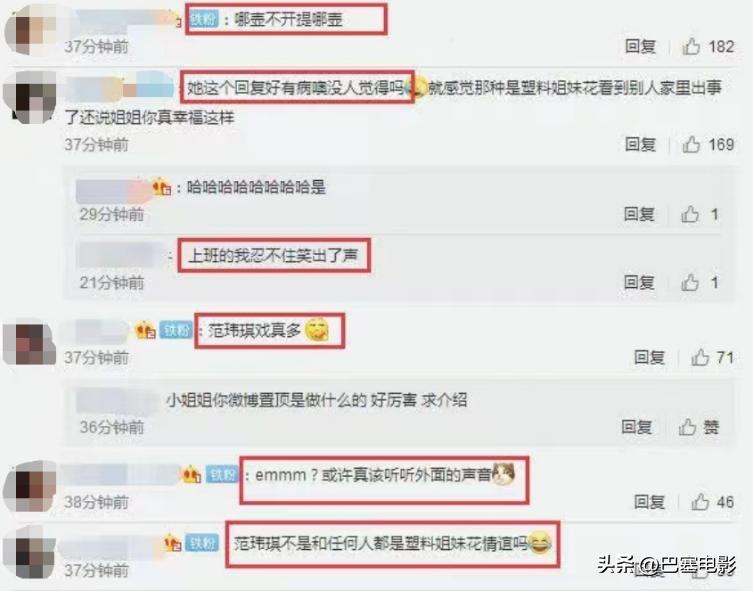Click the 铁粉 badge beside 范玮琪戏真多
The image size is (753, 591).
tap(176, 330)
